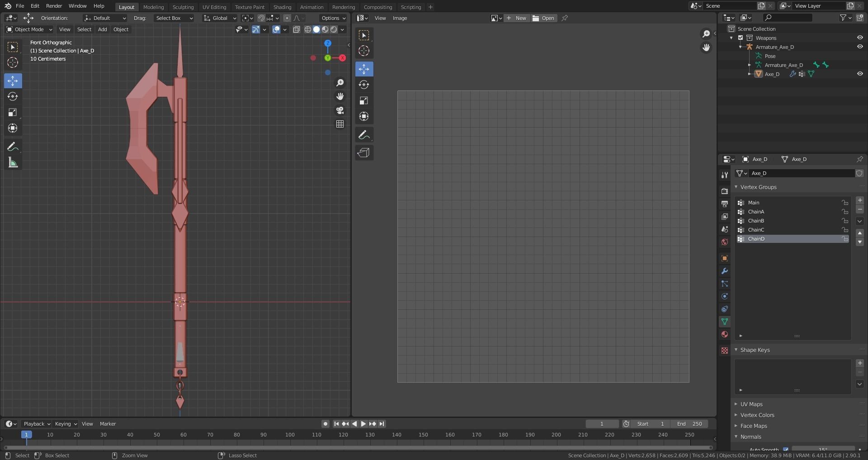Open the Orientation Default dropdown
Viewport: 868px width, 460px height.
click(x=105, y=18)
